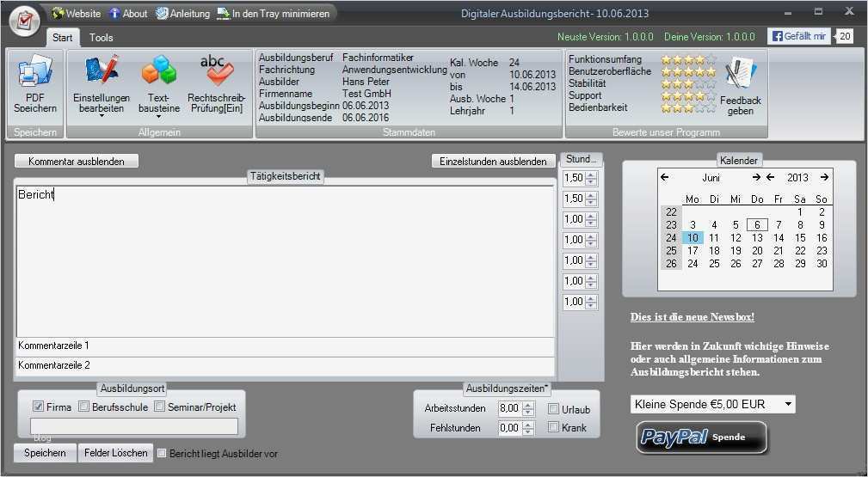Click the Juni month label in calendar
Viewport: 868px width, 477px height.
711,177
